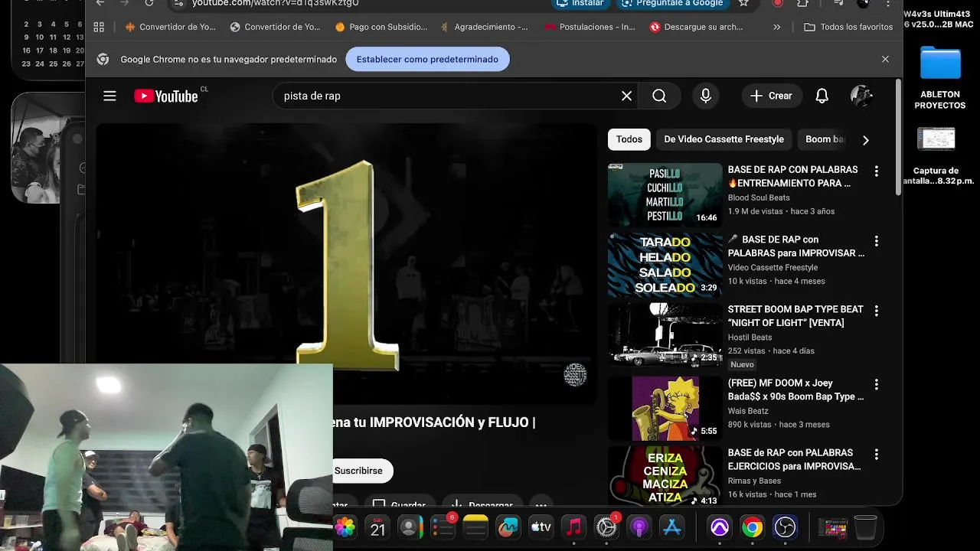Open Blood Soul Beats channel name
Image resolution: width=980 pixels, height=551 pixels.
click(759, 197)
